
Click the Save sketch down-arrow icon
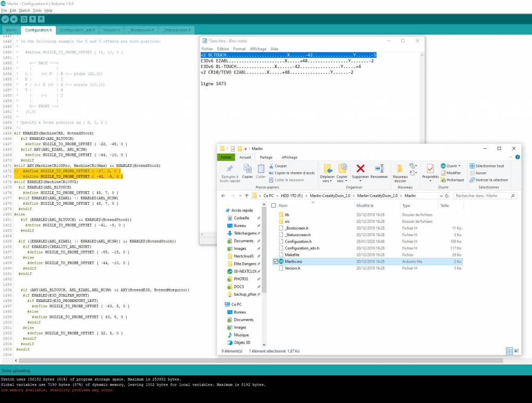coord(41,19)
